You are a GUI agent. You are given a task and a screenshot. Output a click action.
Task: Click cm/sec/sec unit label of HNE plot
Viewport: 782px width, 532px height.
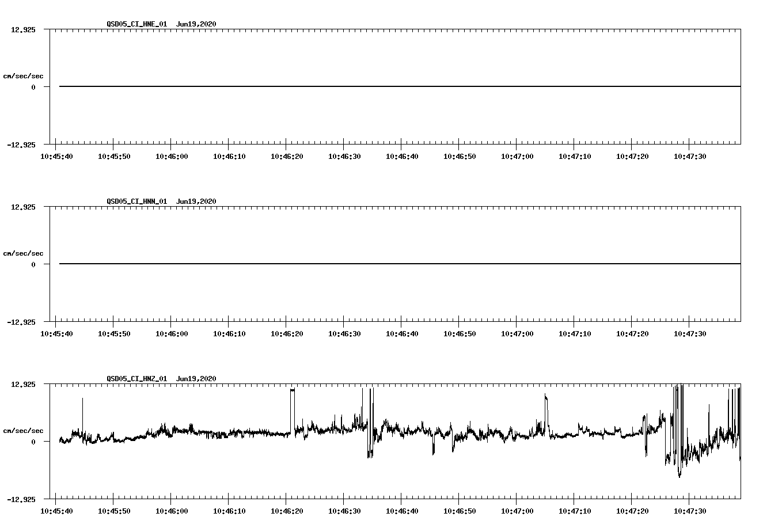click(x=23, y=76)
